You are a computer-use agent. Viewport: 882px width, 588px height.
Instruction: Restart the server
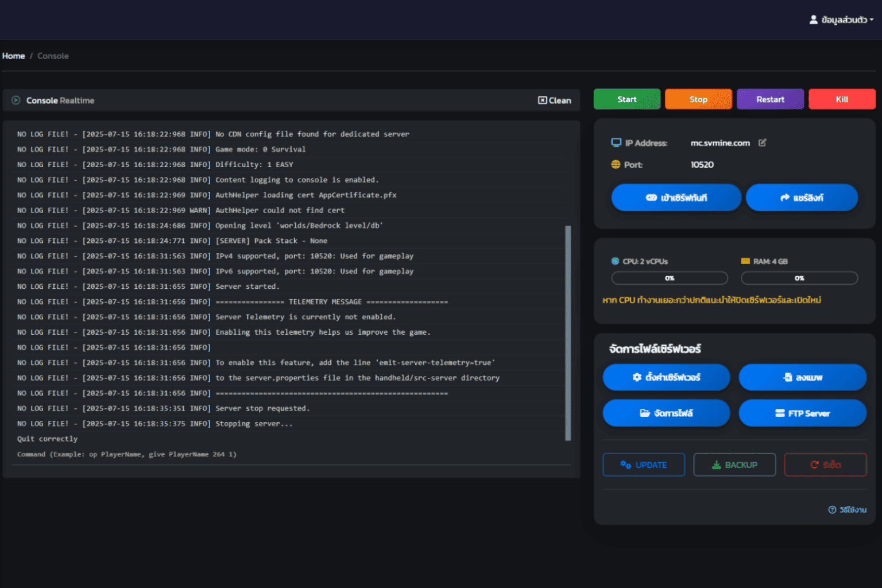[770, 99]
